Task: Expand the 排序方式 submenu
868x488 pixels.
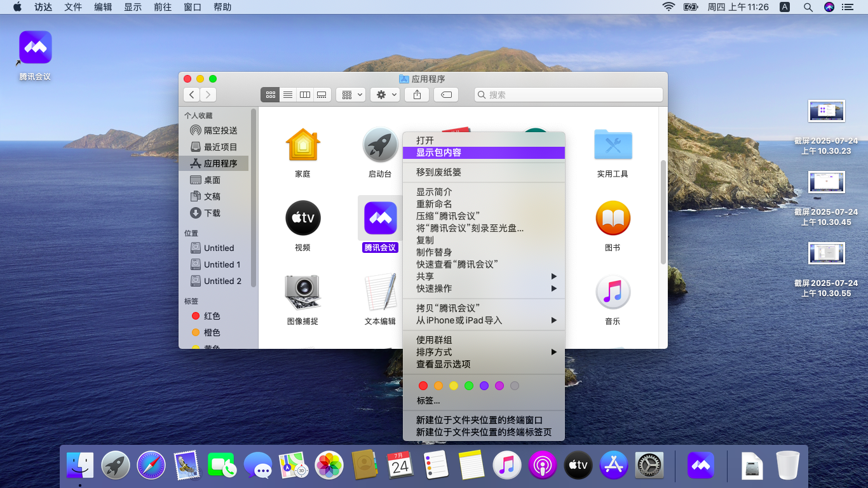Action: coord(484,352)
